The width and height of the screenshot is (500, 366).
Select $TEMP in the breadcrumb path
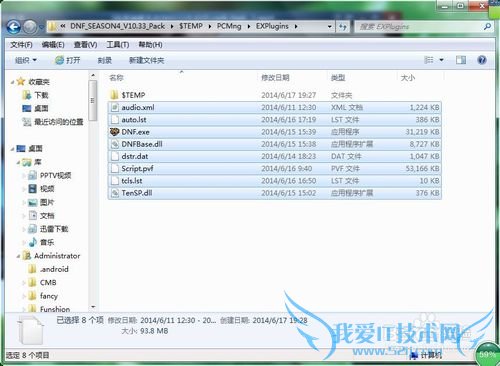[191, 26]
